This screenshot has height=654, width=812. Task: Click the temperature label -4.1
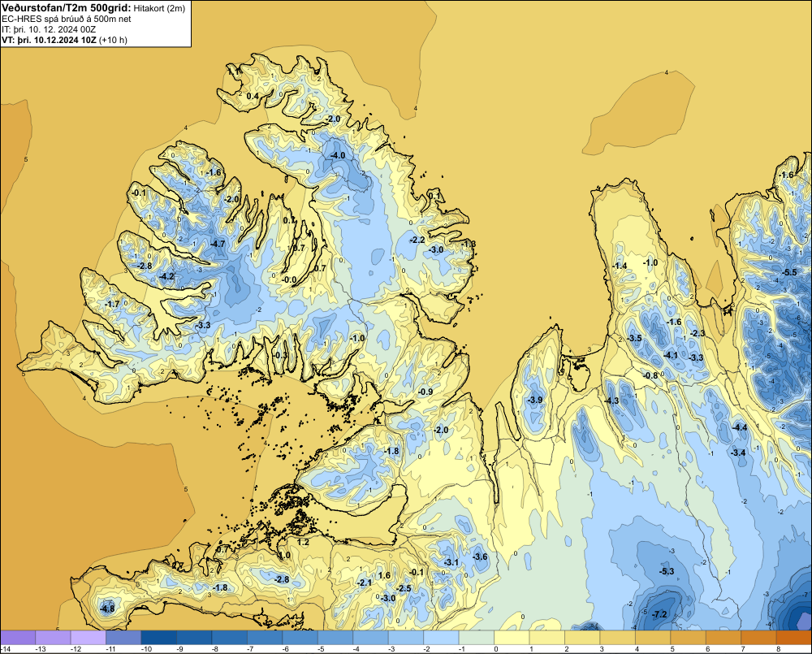(671, 355)
